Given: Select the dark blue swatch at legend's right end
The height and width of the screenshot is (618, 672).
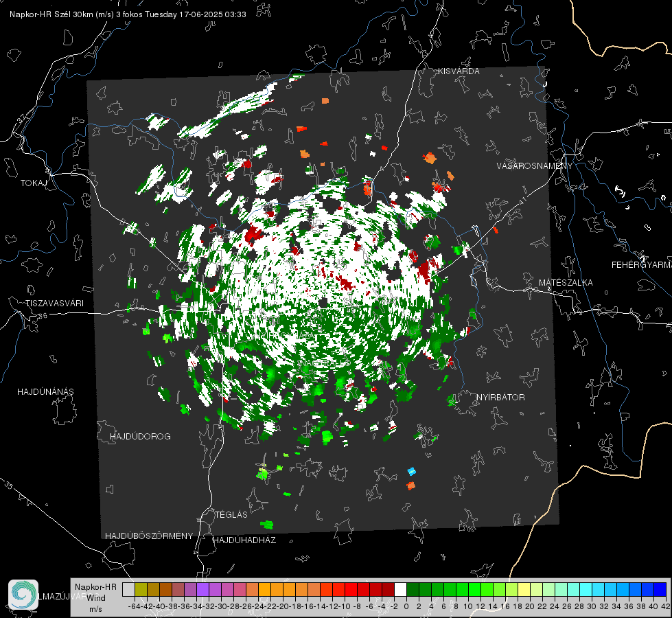Looking at the screenshot, I should [x=660, y=589].
